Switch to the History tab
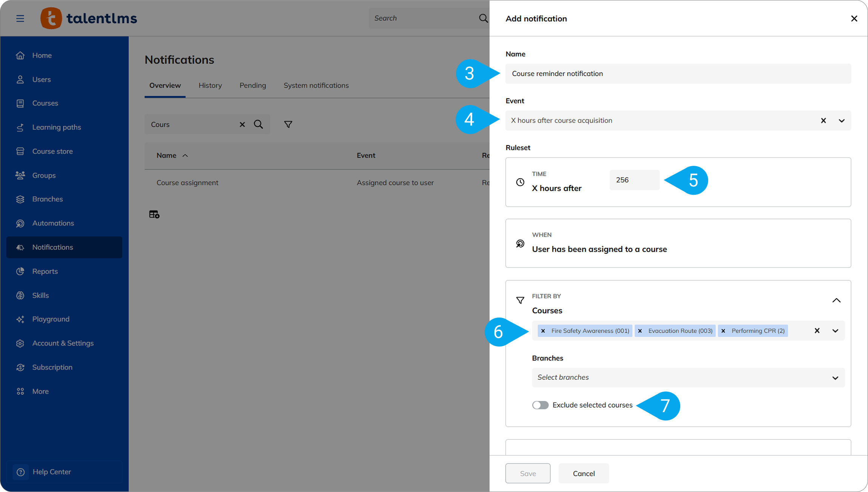 [x=210, y=86]
